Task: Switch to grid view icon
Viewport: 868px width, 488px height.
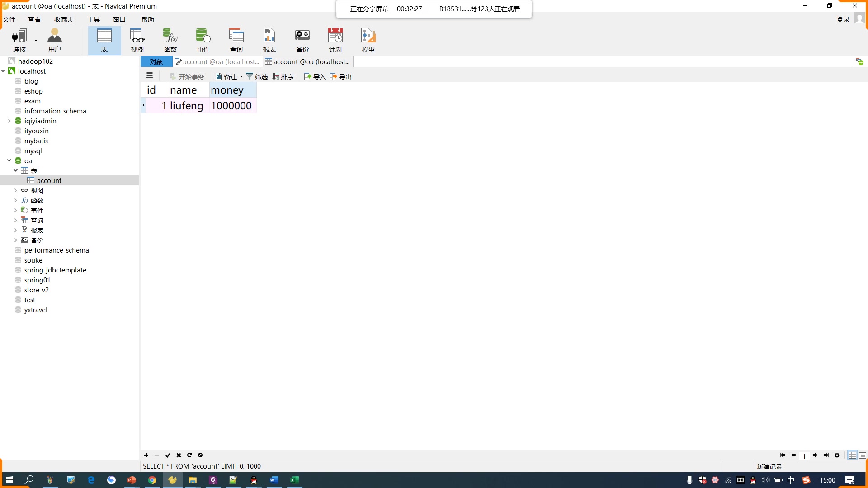Action: 852,455
